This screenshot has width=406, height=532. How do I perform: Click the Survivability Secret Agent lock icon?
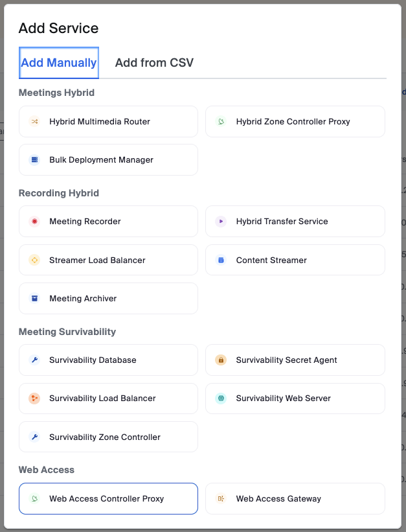point(221,360)
